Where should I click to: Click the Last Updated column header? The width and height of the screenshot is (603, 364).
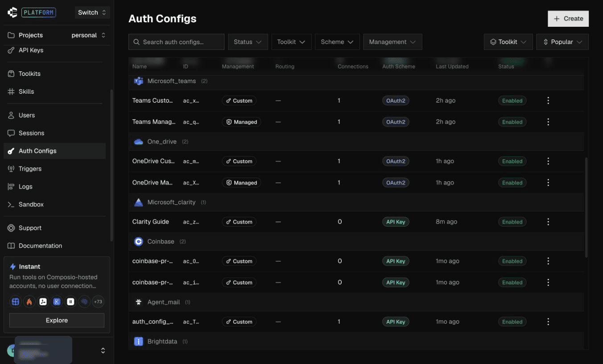[x=452, y=67]
